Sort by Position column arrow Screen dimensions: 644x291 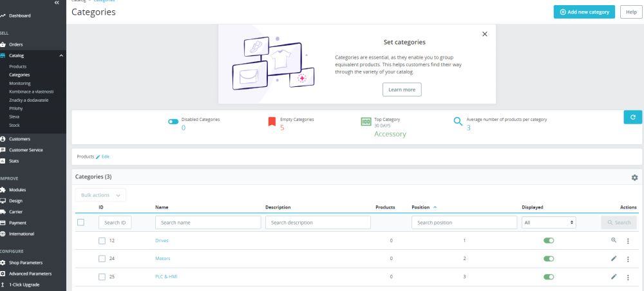(x=435, y=207)
